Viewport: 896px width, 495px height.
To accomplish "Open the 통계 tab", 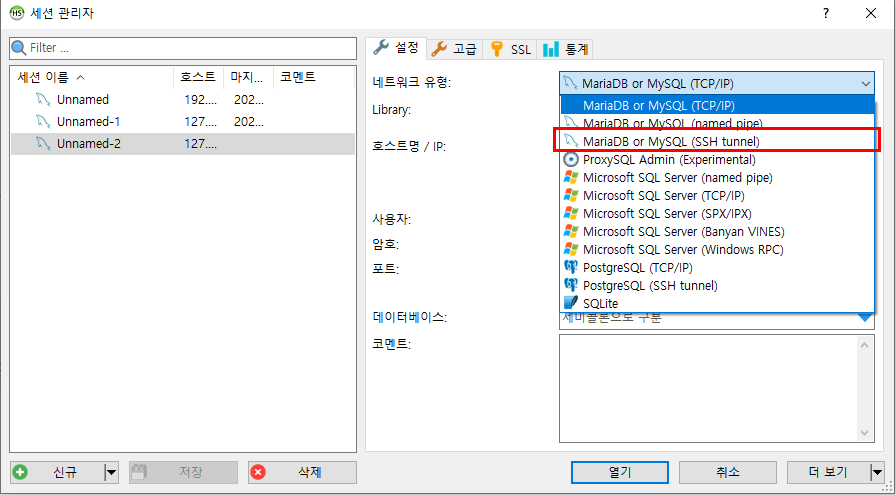I will pyautogui.click(x=565, y=50).
